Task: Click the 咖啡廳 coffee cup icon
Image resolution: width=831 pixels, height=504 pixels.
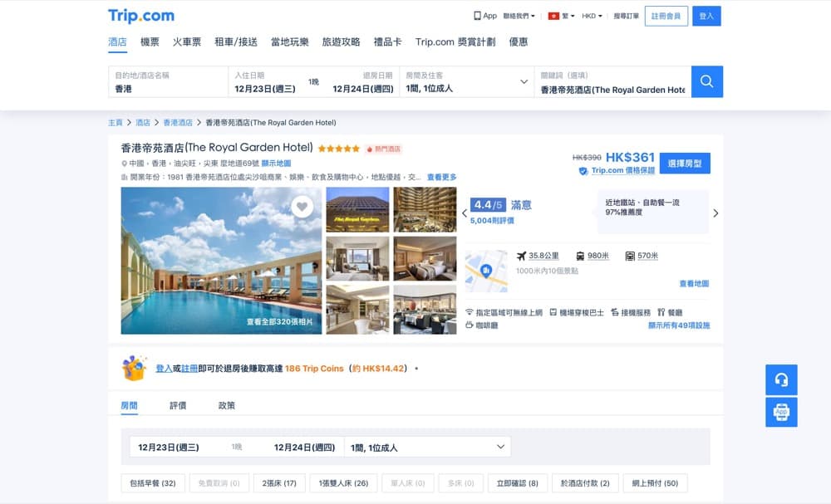Action: (x=469, y=325)
